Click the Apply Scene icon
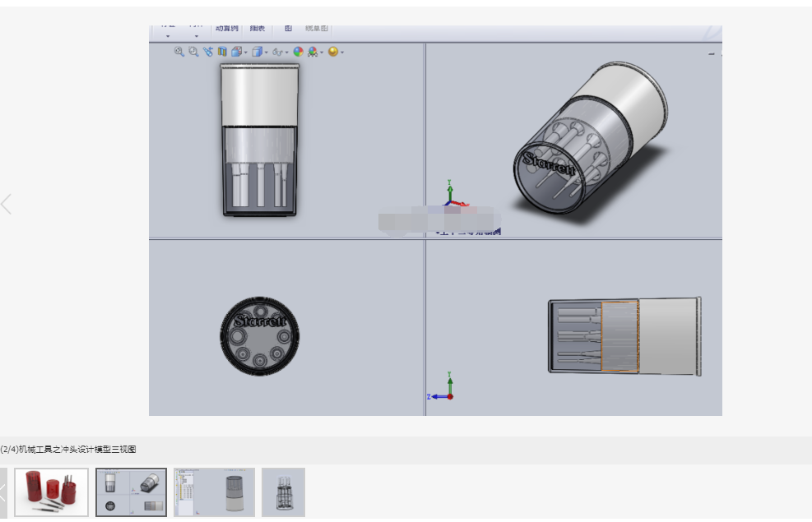 tap(313, 52)
